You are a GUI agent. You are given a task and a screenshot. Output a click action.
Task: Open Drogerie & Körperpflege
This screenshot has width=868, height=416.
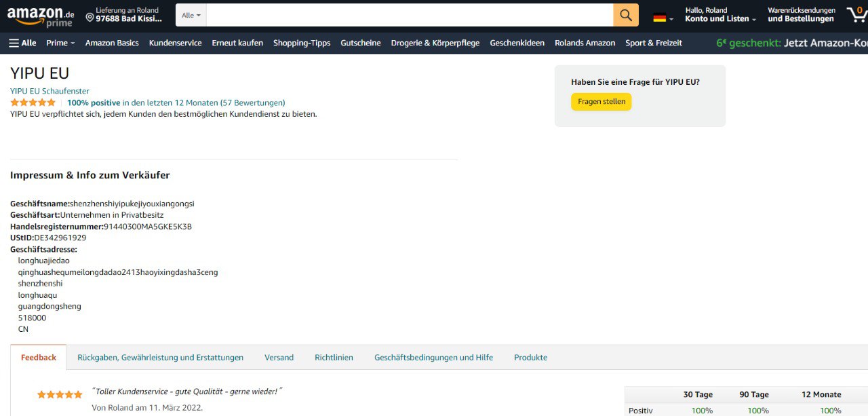(435, 43)
